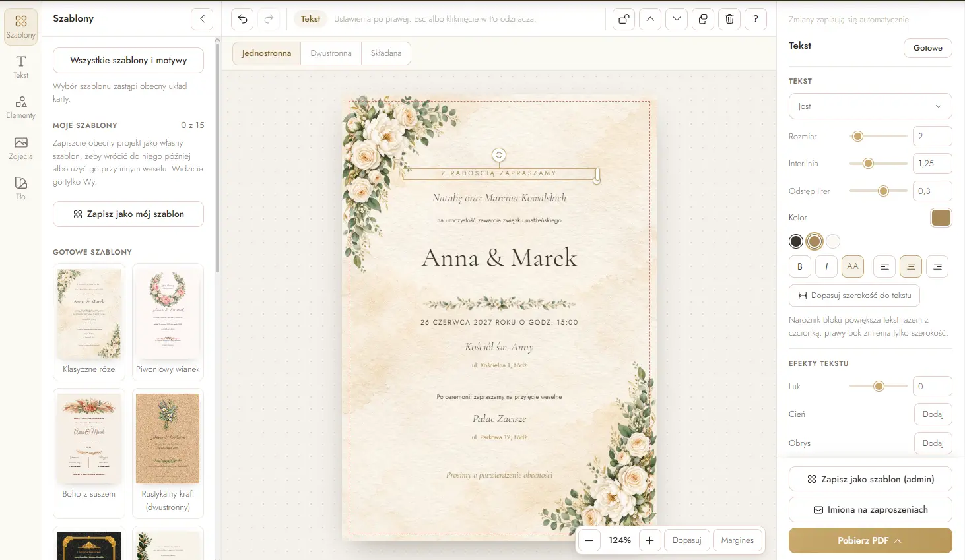Click the Gotowe button
Screen dimensions: 965x560
point(927,47)
